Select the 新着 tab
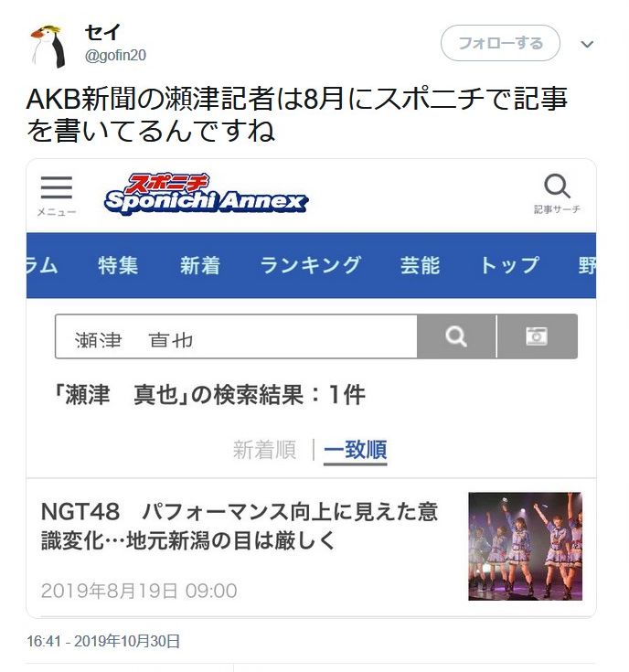Image resolution: width=629 pixels, height=672 pixels. (200, 265)
